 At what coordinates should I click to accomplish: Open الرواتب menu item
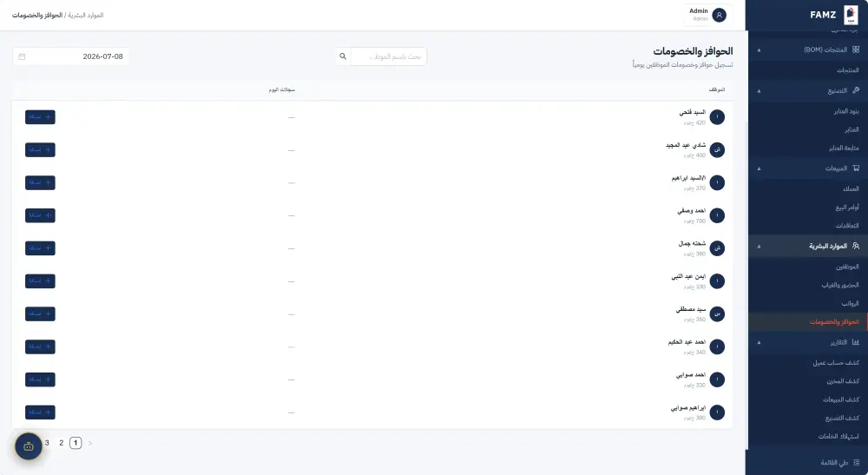pyautogui.click(x=851, y=303)
